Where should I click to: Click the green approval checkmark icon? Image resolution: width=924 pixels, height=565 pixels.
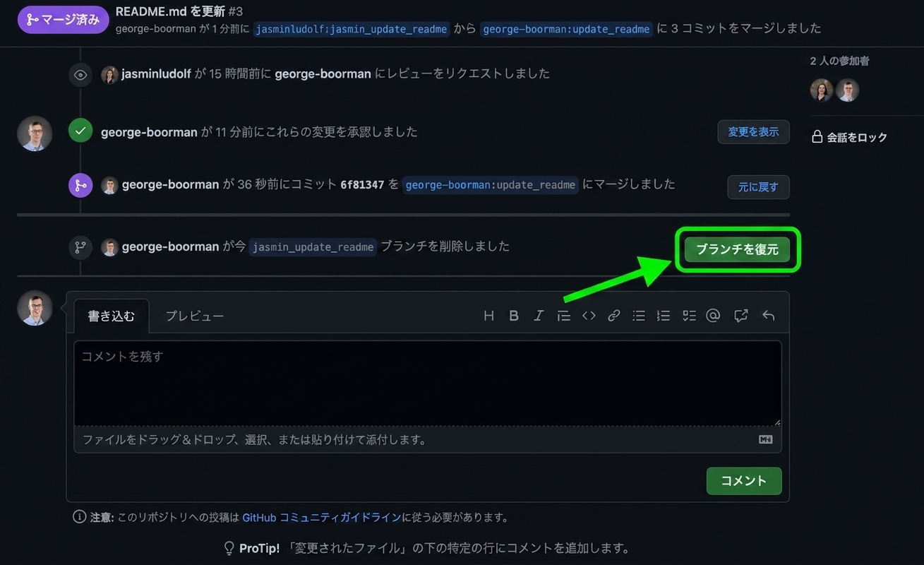(x=80, y=131)
